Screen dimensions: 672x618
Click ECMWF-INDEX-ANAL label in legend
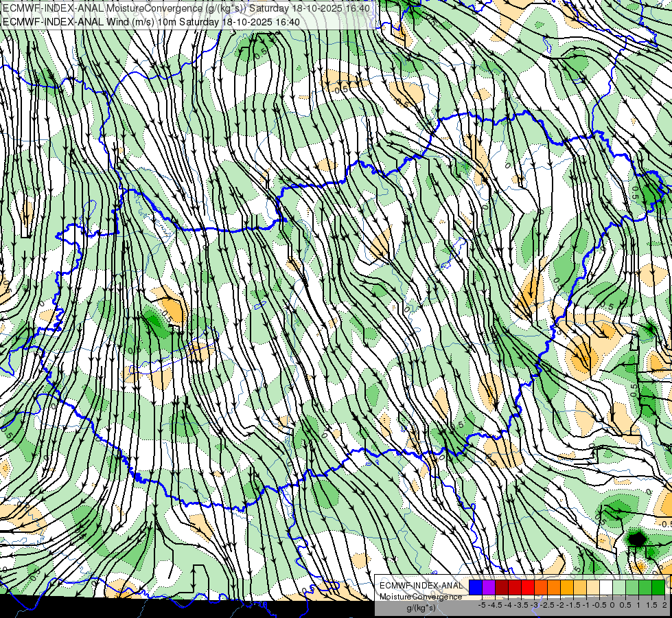[x=421, y=586]
